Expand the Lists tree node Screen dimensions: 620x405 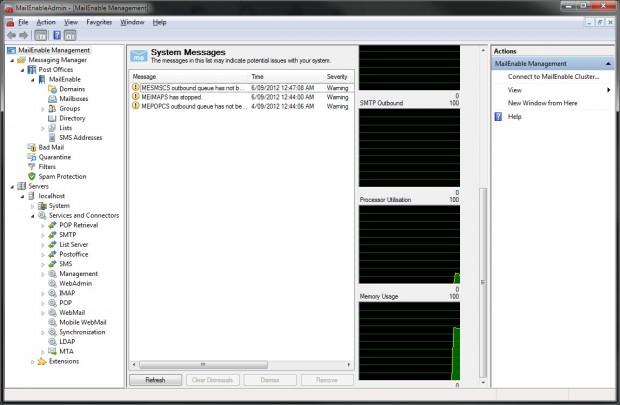pyautogui.click(x=43, y=128)
